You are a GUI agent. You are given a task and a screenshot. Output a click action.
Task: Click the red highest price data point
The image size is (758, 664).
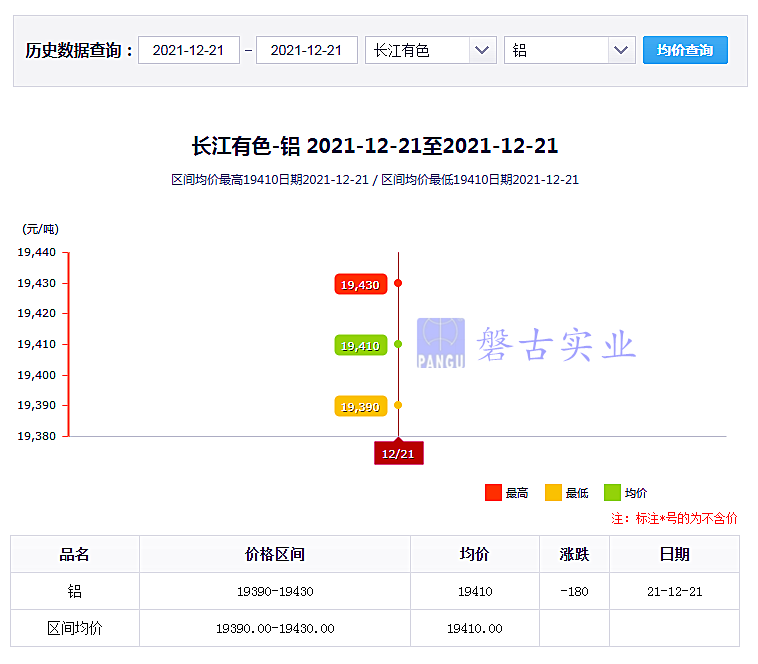point(398,283)
